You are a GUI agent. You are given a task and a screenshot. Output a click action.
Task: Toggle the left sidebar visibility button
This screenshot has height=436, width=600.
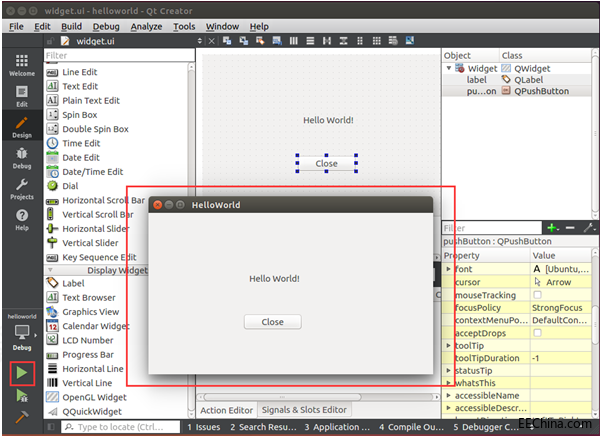51,427
